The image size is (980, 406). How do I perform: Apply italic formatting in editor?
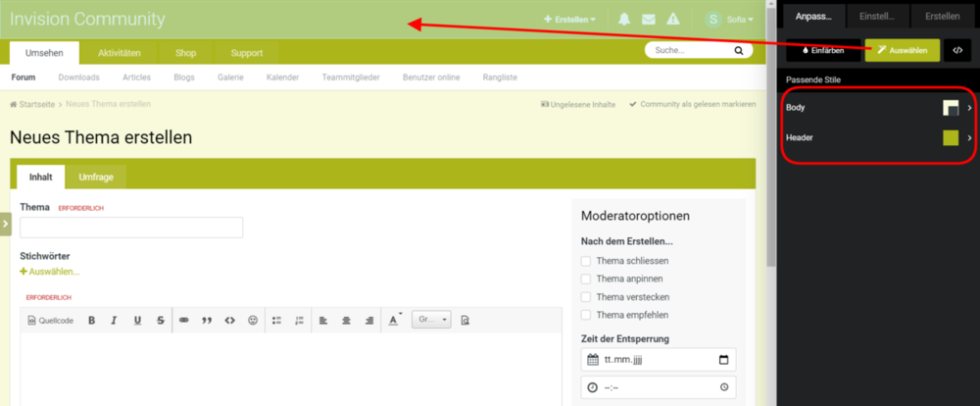tap(115, 321)
